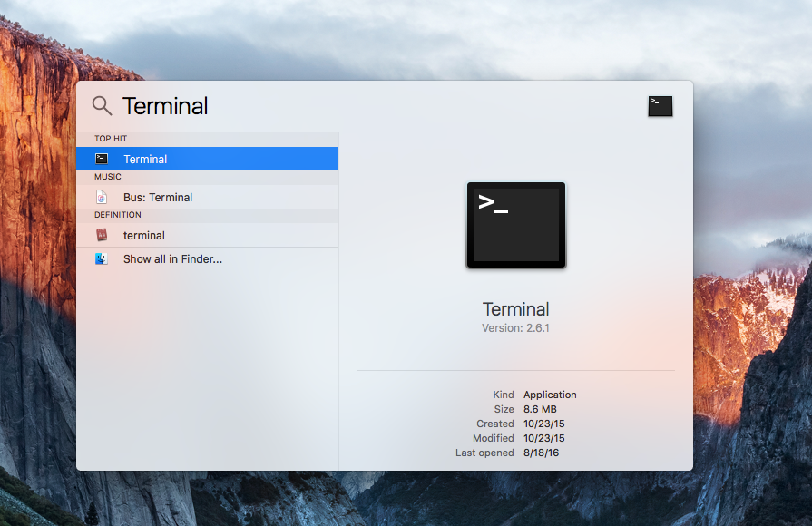Click the large Terminal preview icon
812x526 pixels.
pos(516,225)
